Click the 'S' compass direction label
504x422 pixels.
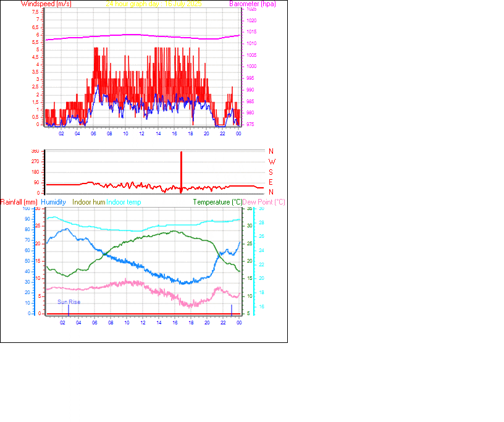271,172
